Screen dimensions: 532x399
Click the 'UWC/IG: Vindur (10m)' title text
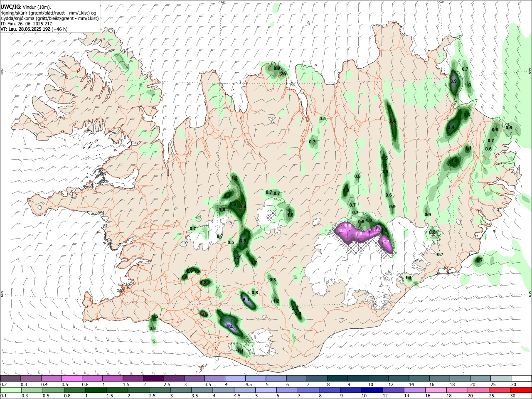[x=25, y=7]
